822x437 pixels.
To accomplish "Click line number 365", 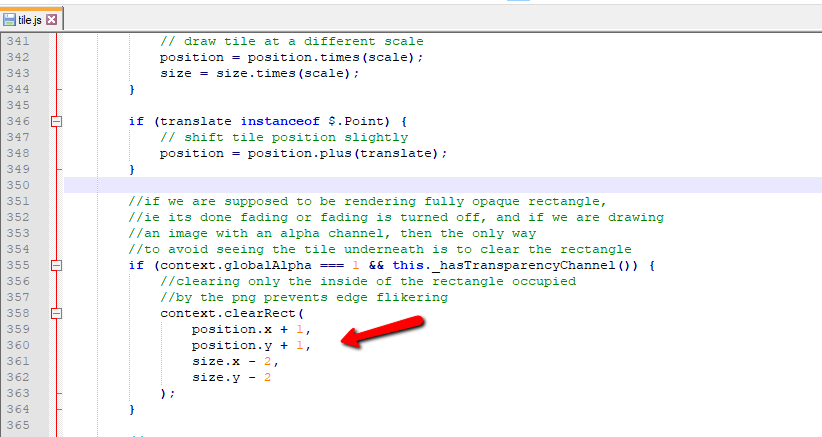I will click(x=18, y=425).
